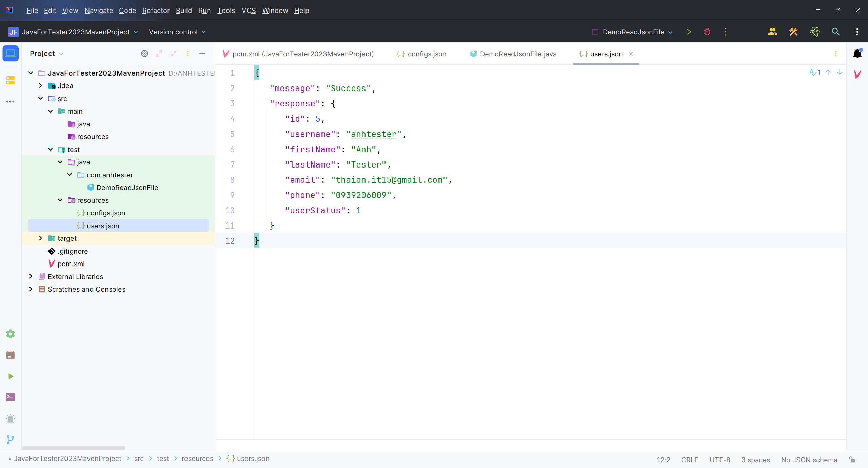Open IDE settings three-dot menu
This screenshot has width=868, height=468.
857,32
